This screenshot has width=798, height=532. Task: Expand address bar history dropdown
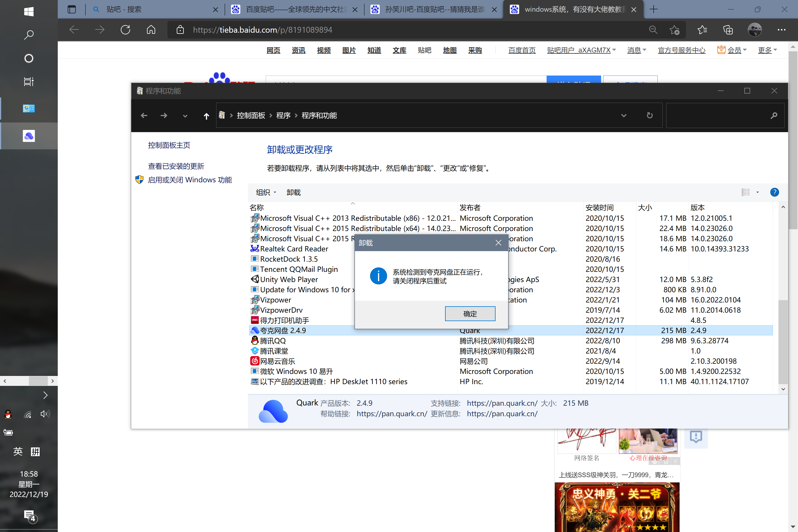[624, 116]
